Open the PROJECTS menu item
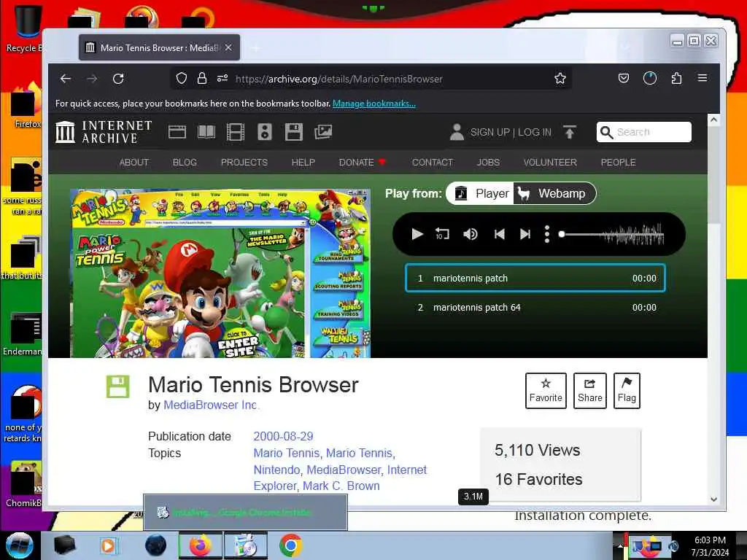 [x=244, y=163]
